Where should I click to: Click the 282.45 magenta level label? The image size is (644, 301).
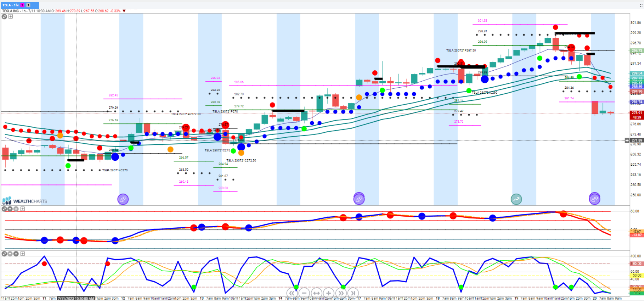coord(113,95)
